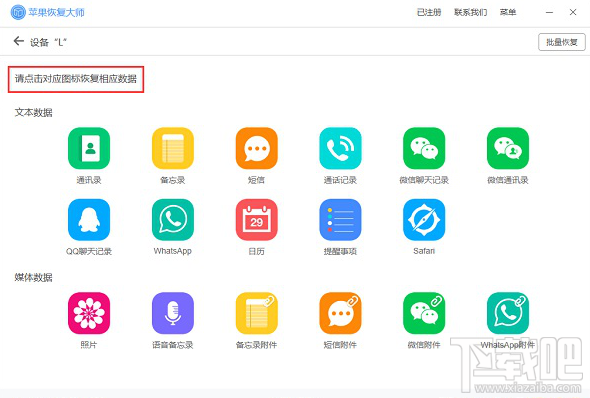Viewport: 590px width, 398px height.
Task: Click the 文本数据 section heading
Action: coord(33,112)
